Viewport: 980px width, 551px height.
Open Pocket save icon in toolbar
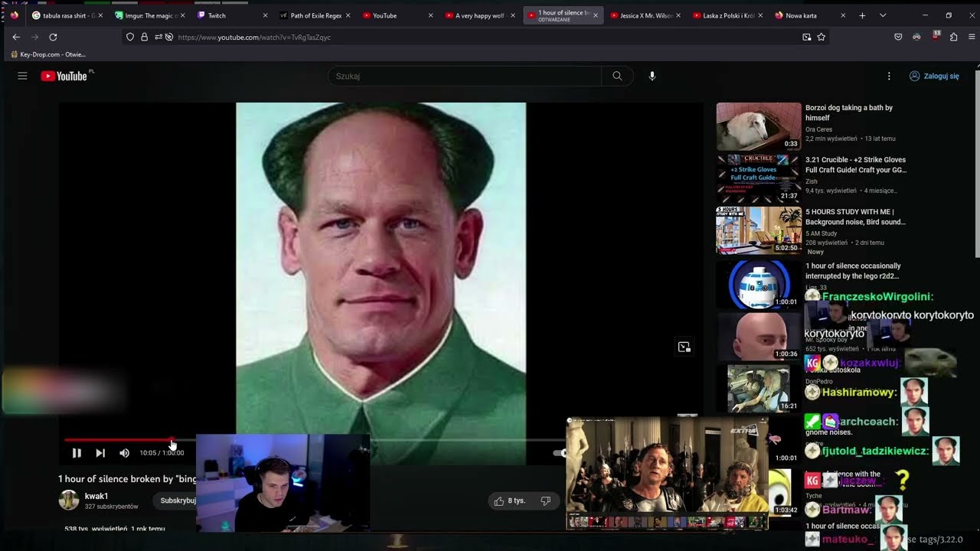pos(898,37)
